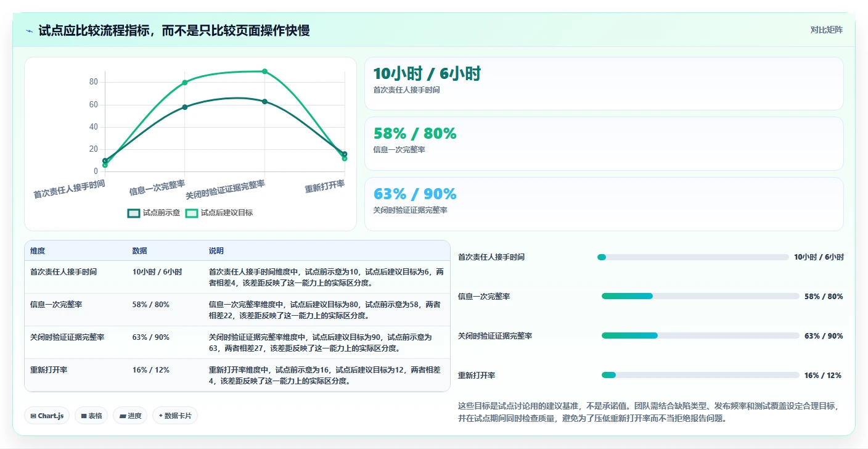
Task: Click the 首次责任人接手时间 description in the table
Action: pyautogui.click(x=326, y=277)
